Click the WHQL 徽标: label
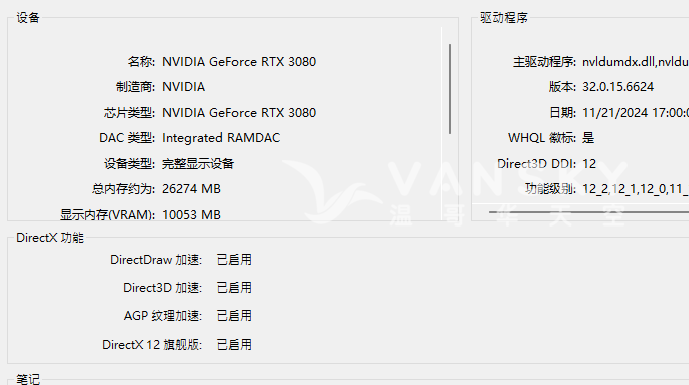The height and width of the screenshot is (385, 689). click(542, 138)
